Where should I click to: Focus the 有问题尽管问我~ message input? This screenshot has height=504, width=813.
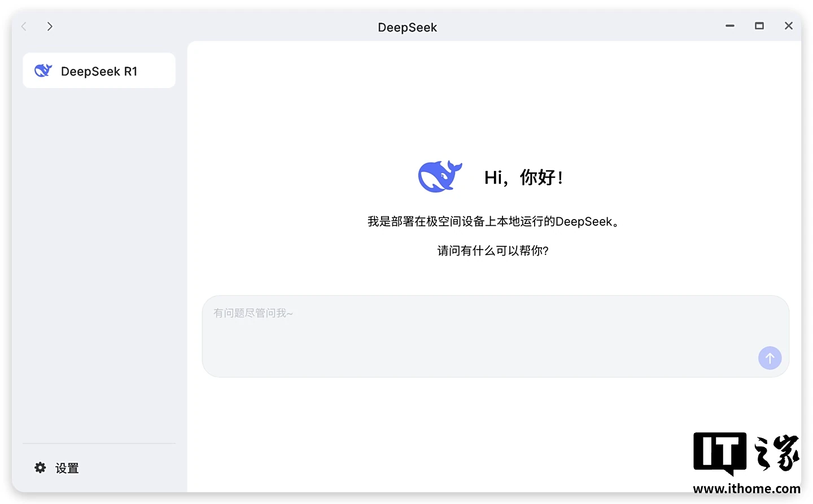point(480,333)
